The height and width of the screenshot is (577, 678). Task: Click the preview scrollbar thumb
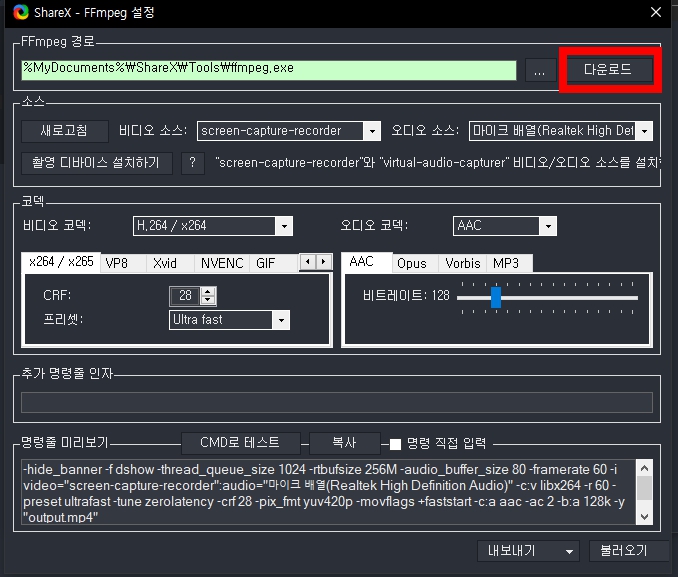[645, 488]
